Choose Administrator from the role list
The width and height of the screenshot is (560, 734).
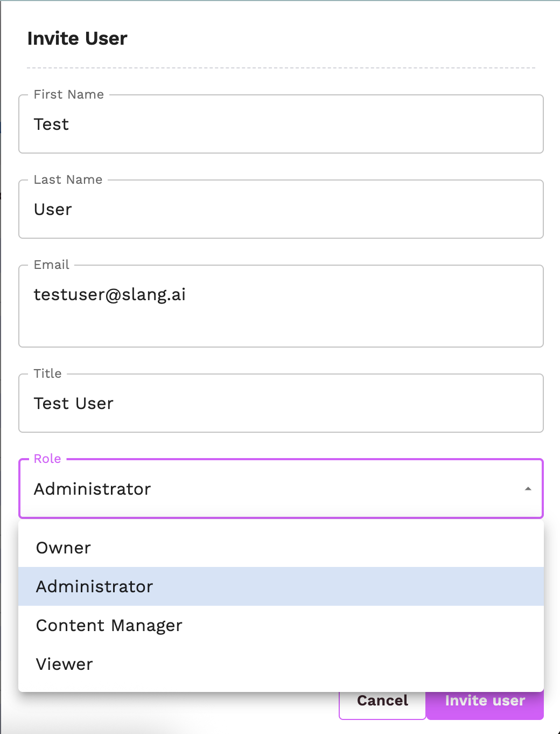(x=95, y=586)
